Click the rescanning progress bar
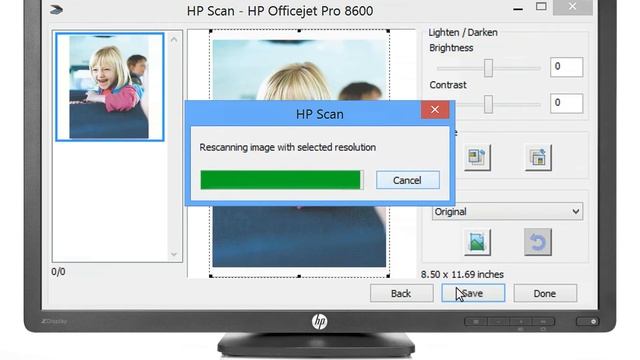This screenshot has height=360, width=640. point(282,180)
